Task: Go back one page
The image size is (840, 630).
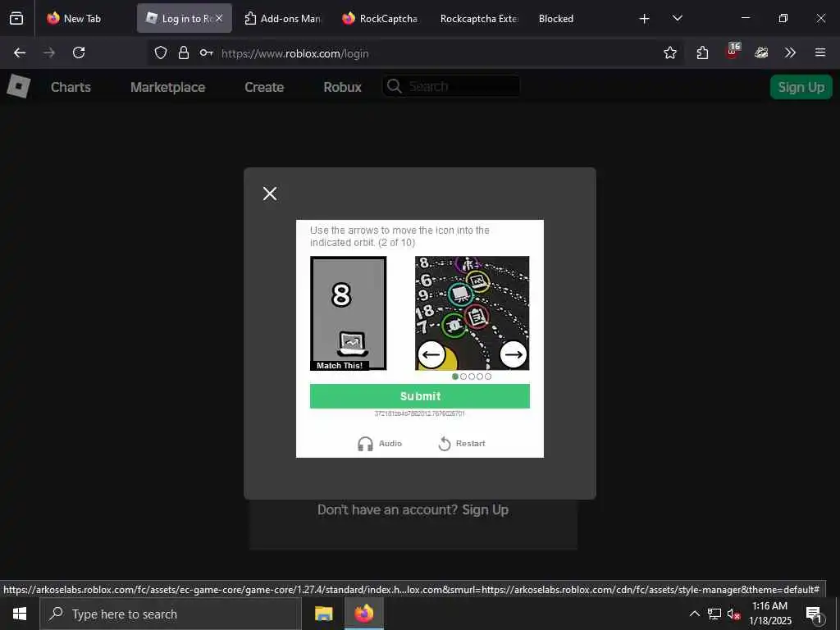Action: [x=20, y=52]
